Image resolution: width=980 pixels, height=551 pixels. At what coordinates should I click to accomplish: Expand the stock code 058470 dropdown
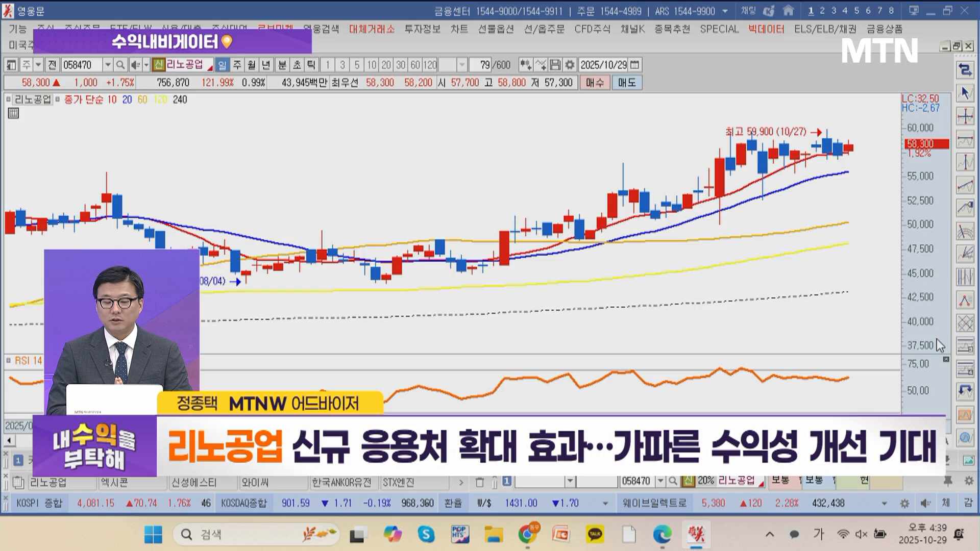click(x=108, y=65)
